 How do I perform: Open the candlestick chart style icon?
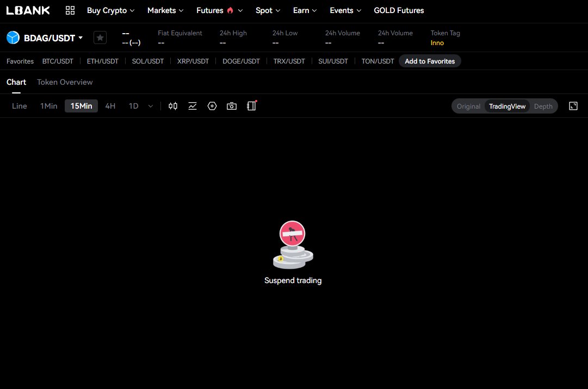(x=173, y=106)
